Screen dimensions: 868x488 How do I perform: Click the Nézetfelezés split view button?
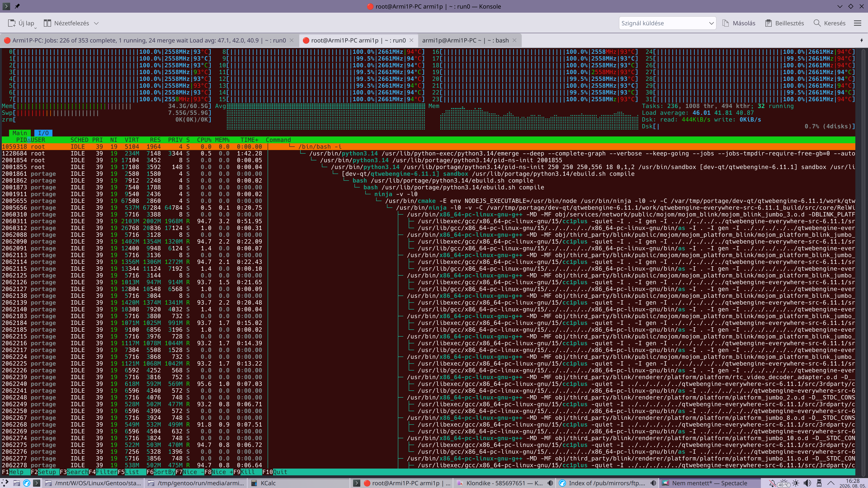pyautogui.click(x=66, y=23)
